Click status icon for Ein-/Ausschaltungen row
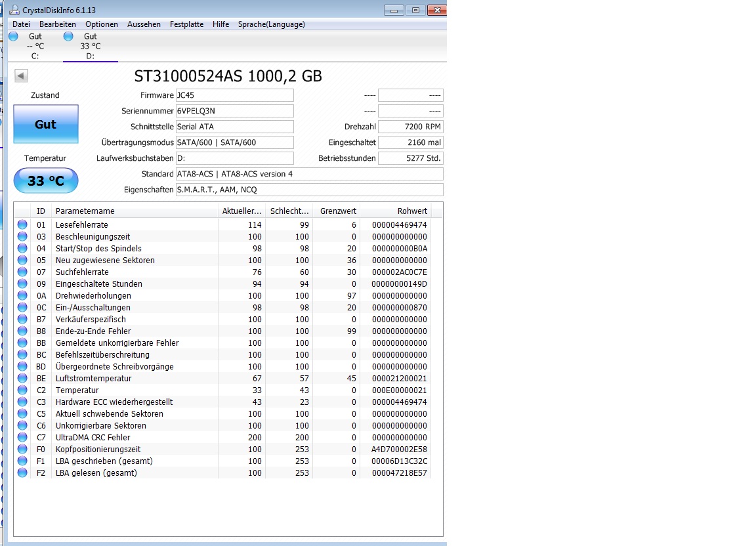The image size is (756, 546). [22, 307]
